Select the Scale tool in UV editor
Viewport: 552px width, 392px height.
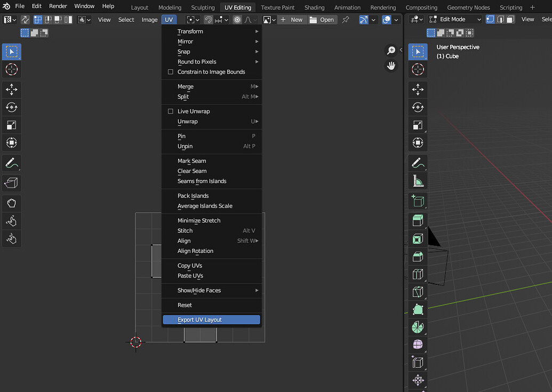[12, 125]
